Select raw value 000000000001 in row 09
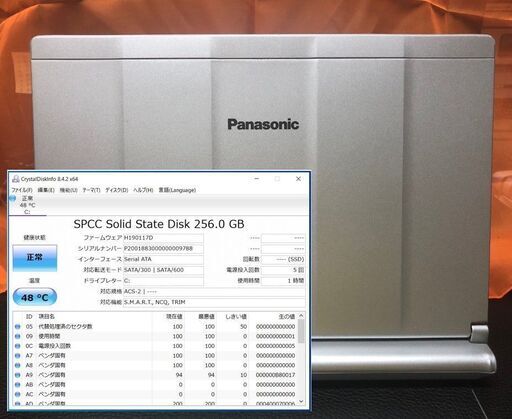The width and height of the screenshot is (512, 419). point(275,336)
